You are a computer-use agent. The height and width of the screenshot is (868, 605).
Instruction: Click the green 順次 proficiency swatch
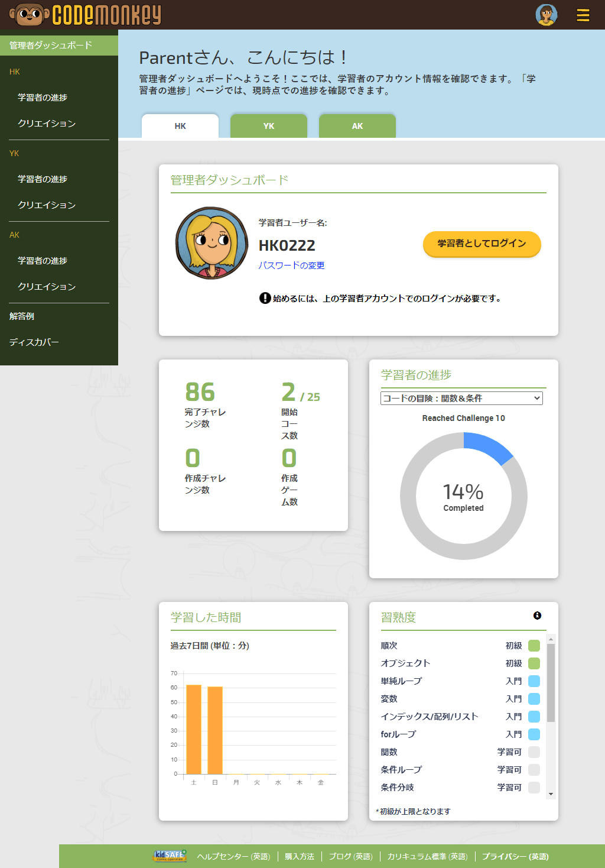pyautogui.click(x=534, y=646)
